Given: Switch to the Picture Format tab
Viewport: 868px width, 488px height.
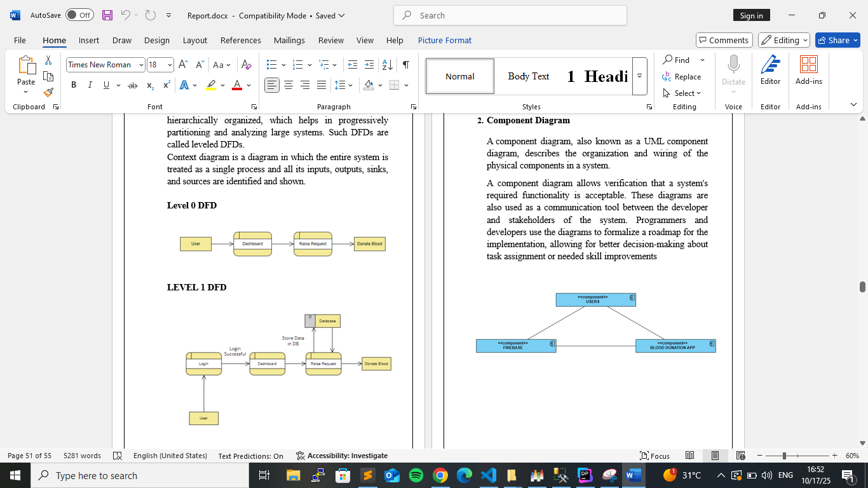Looking at the screenshot, I should pyautogui.click(x=444, y=40).
